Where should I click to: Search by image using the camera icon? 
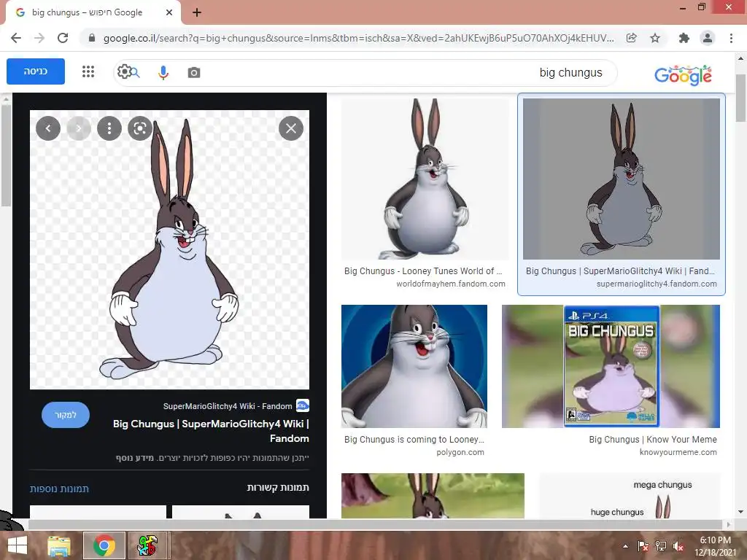tap(194, 72)
